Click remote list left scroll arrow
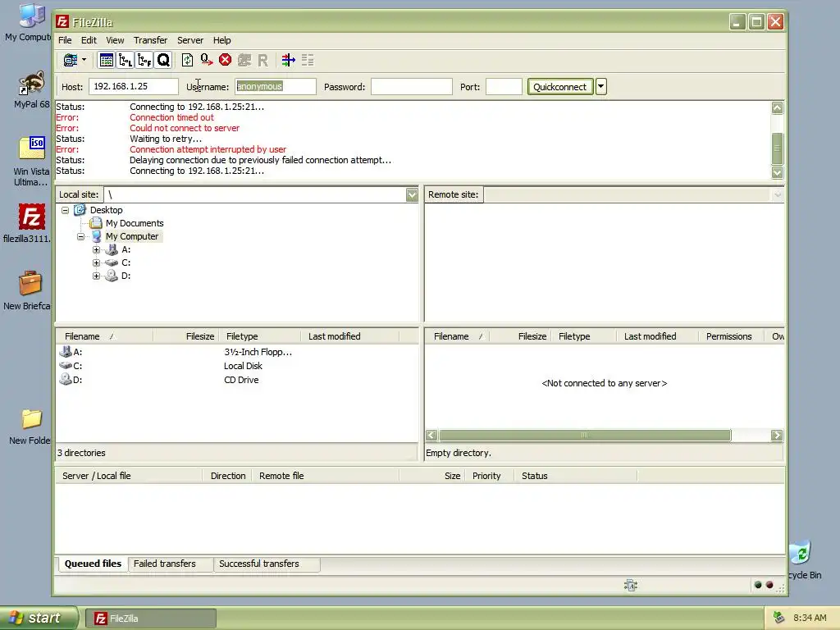The image size is (840, 630). [431, 435]
